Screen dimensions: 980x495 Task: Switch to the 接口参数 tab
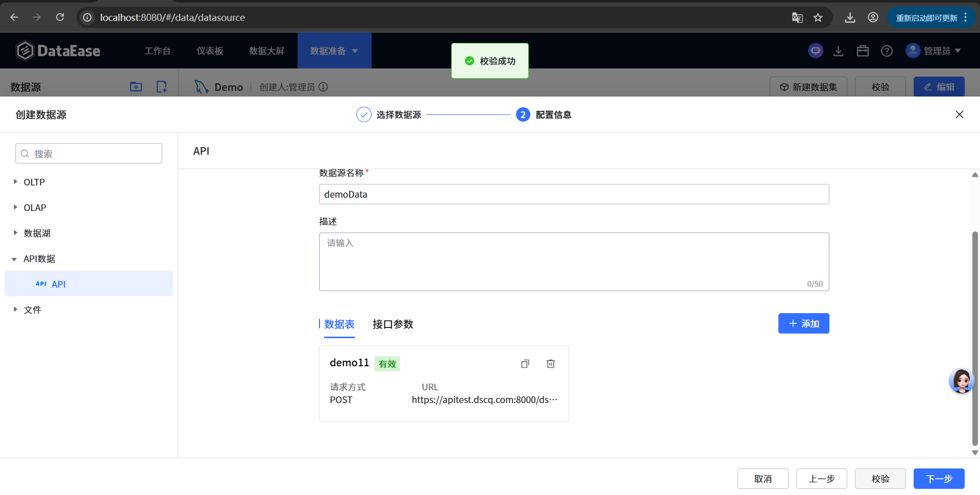393,324
